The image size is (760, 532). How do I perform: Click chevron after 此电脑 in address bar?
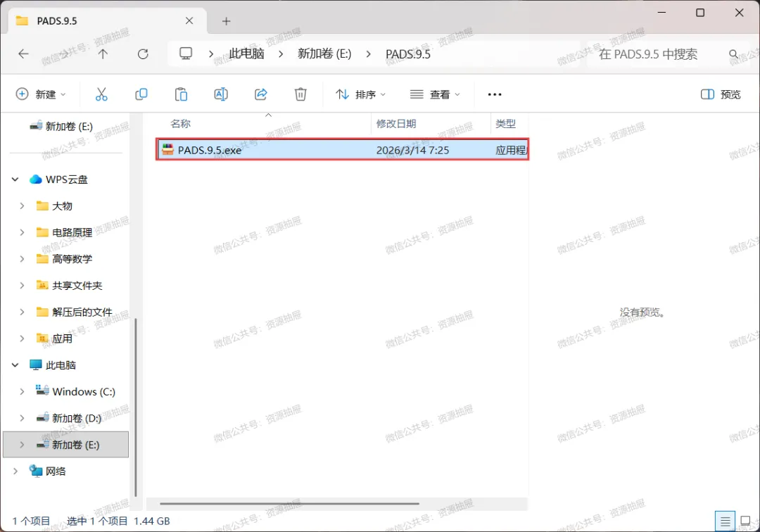tap(281, 53)
